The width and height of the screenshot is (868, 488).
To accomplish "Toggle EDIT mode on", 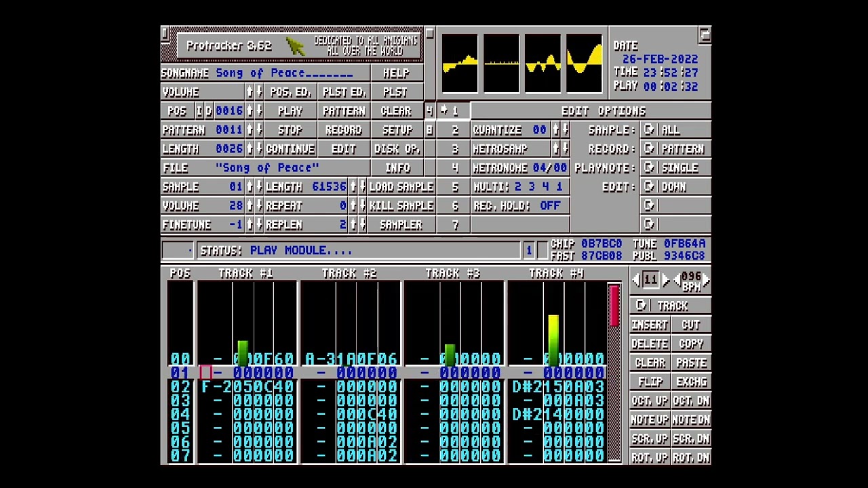I will (344, 149).
